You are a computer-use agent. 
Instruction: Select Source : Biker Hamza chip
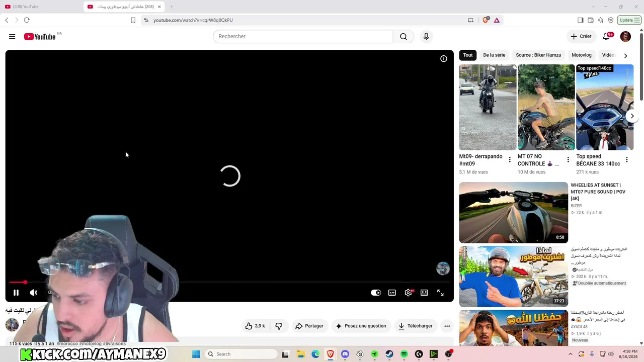click(538, 55)
